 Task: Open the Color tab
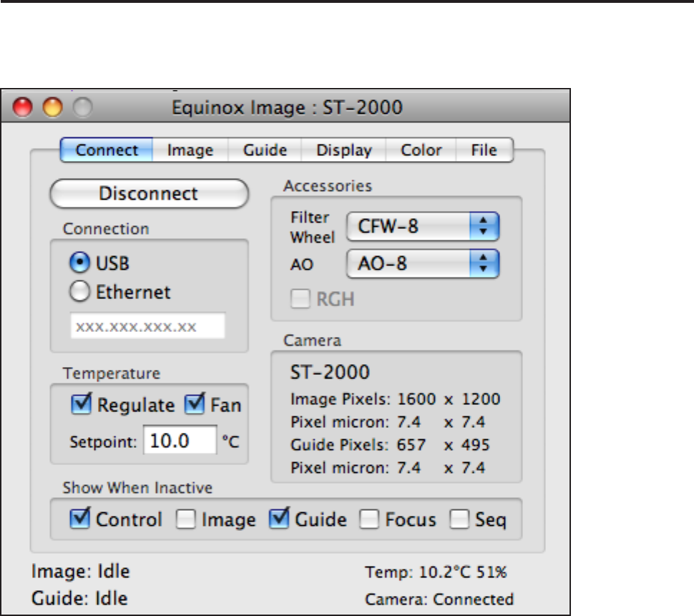[x=421, y=150]
